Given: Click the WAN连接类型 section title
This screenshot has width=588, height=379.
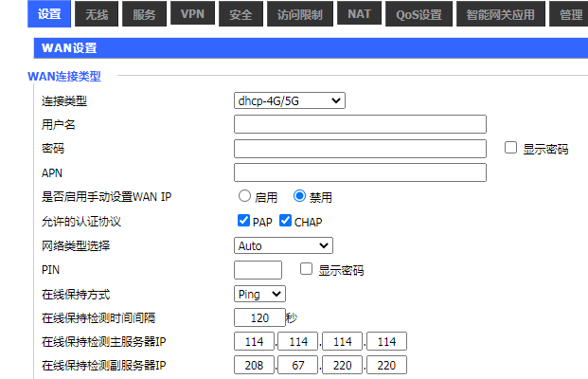Looking at the screenshot, I should (x=64, y=77).
